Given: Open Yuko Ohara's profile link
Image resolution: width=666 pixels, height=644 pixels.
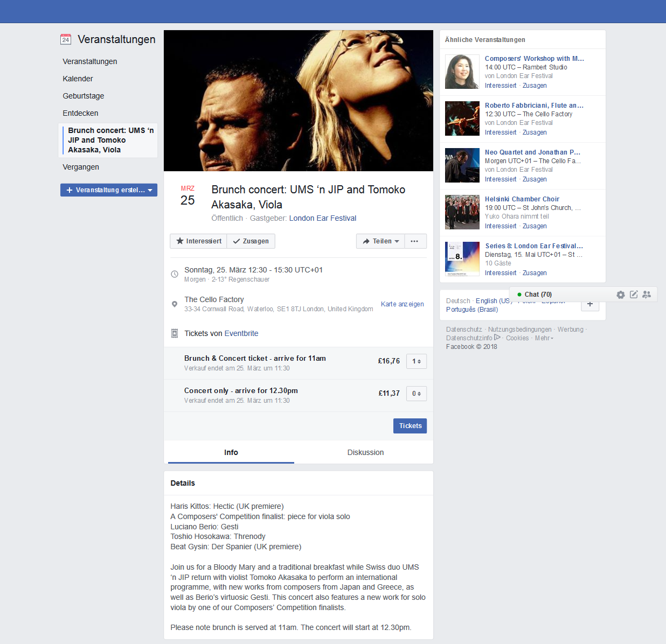Looking at the screenshot, I should [x=502, y=216].
